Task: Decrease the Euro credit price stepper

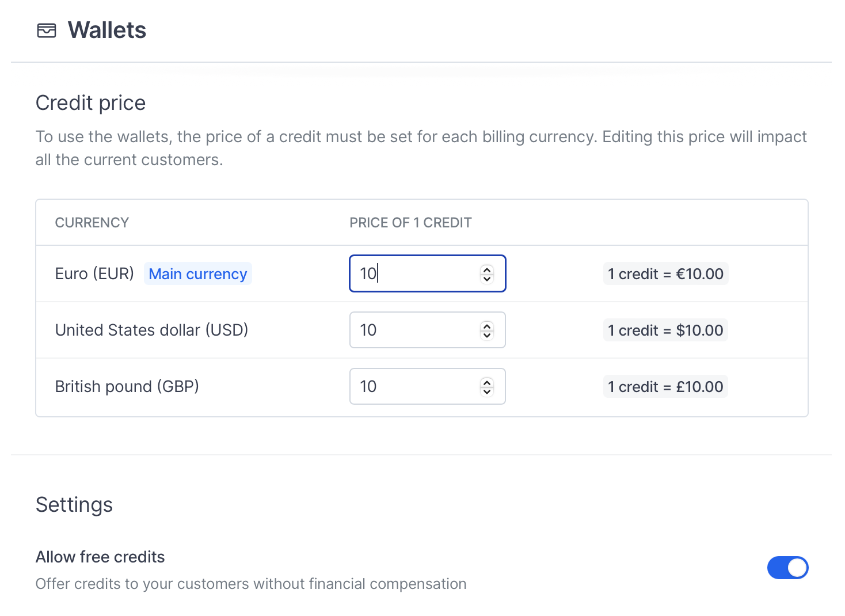Action: (487, 278)
